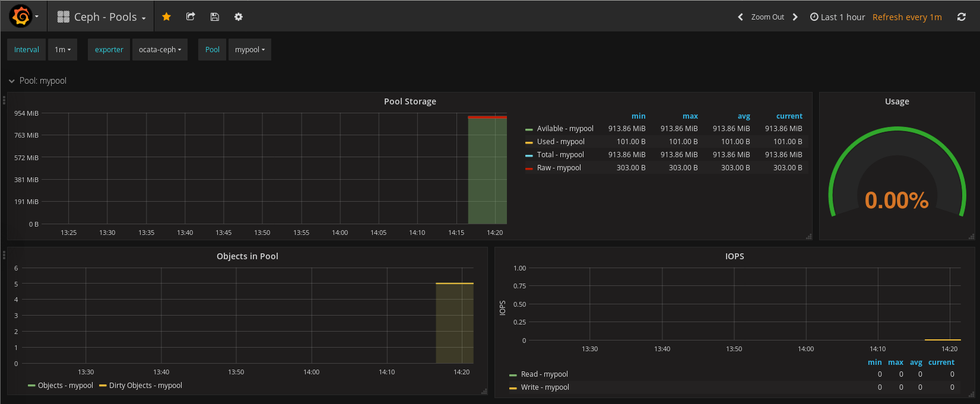Open Objects in Pool panel title menu
The width and height of the screenshot is (980, 404).
(x=248, y=256)
